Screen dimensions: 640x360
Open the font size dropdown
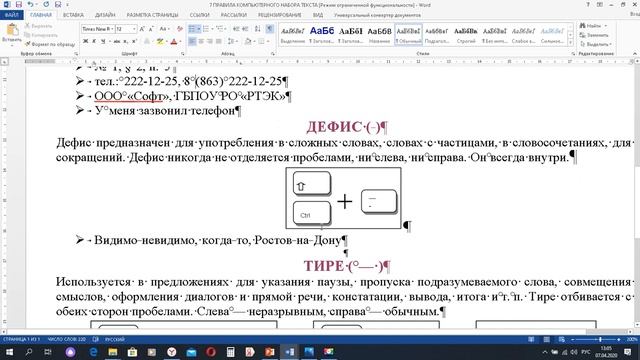[x=134, y=29]
